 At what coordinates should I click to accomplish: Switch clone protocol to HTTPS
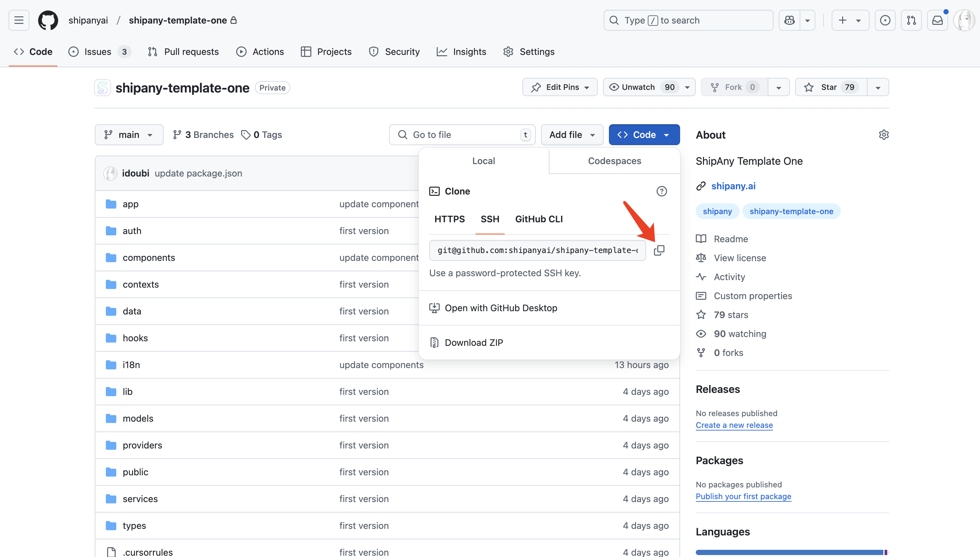[x=449, y=219]
